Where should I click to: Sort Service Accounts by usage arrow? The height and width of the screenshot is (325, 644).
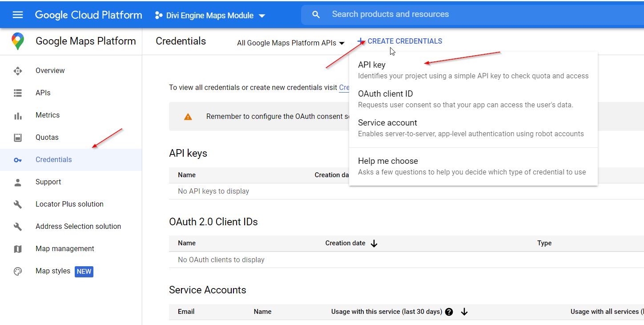pos(464,312)
